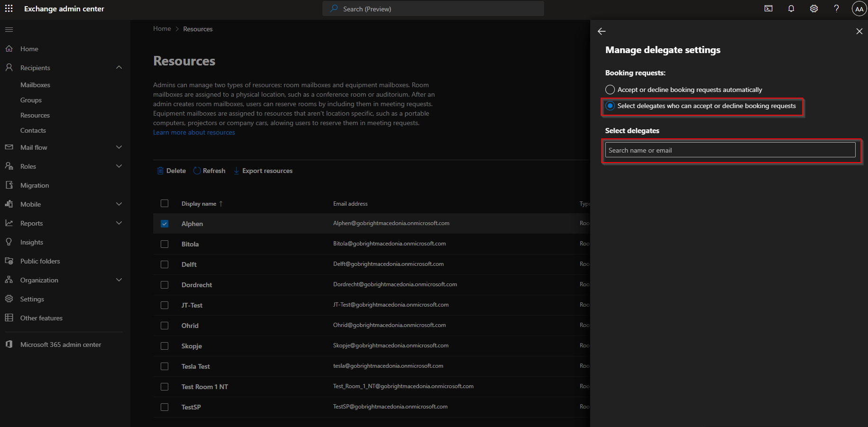Click the Mail flow envelope icon

pos(9,147)
